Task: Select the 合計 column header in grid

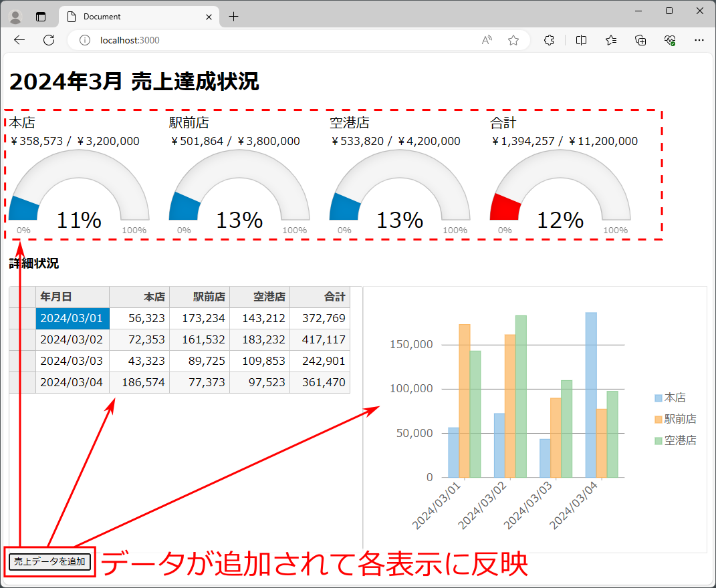Action: (320, 297)
